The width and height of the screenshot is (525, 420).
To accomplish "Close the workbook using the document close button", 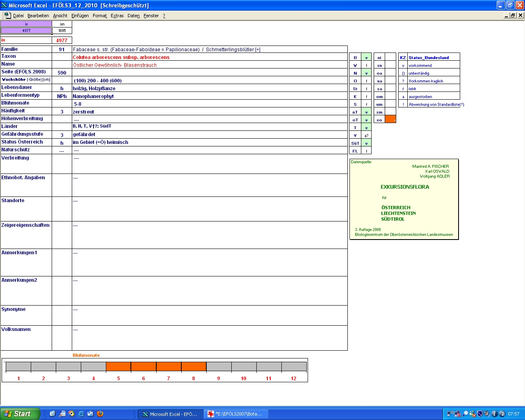I will (x=520, y=15).
